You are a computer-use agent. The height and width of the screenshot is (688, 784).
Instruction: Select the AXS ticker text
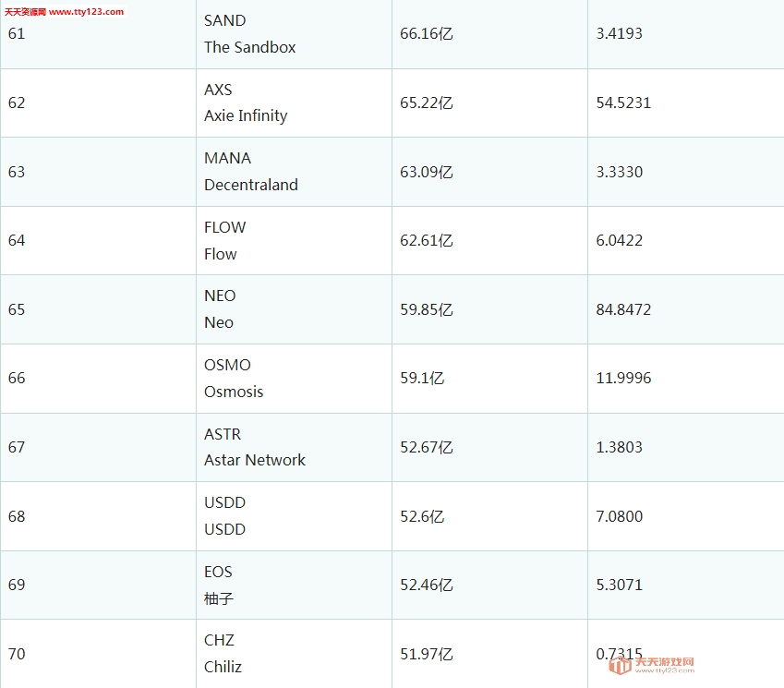click(x=218, y=90)
